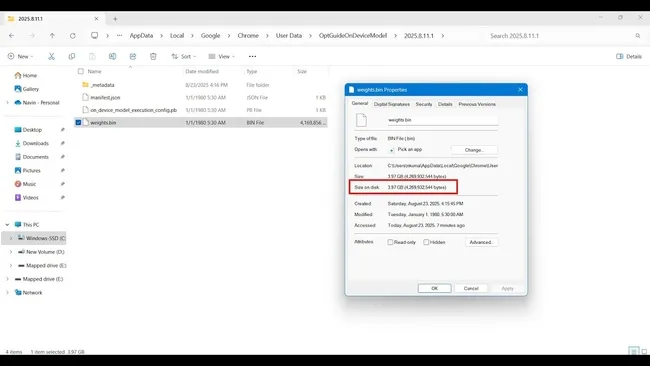This screenshot has height=366, width=650.
Task: Sort by the Name column header
Action: pyautogui.click(x=95, y=71)
